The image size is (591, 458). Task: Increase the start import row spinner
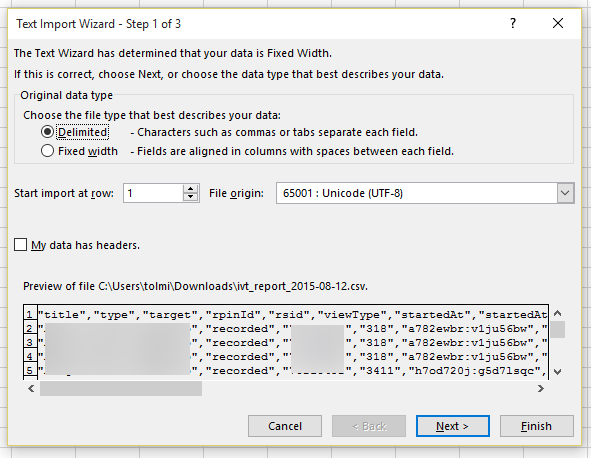[191, 189]
